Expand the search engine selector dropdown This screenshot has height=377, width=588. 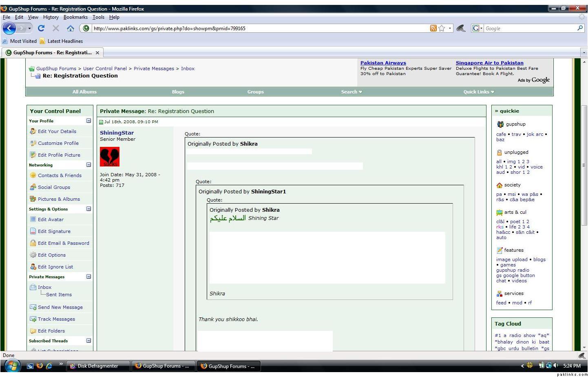coord(477,28)
